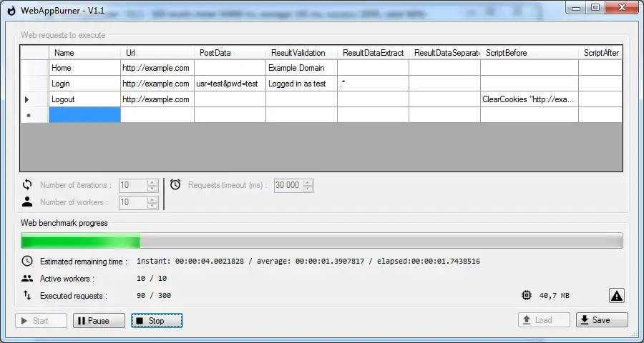
Task: Click the iterations loop icon
Action: [27, 185]
